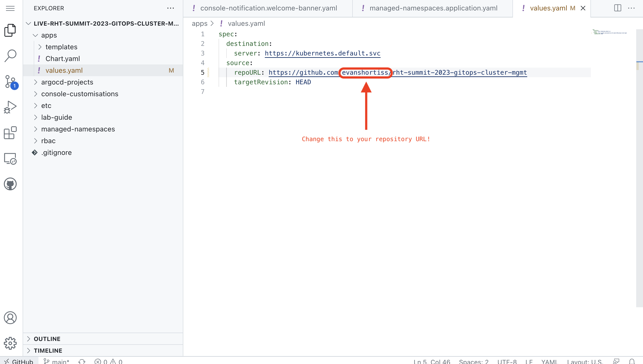Split the editor to the right
The image size is (643, 364).
click(617, 8)
